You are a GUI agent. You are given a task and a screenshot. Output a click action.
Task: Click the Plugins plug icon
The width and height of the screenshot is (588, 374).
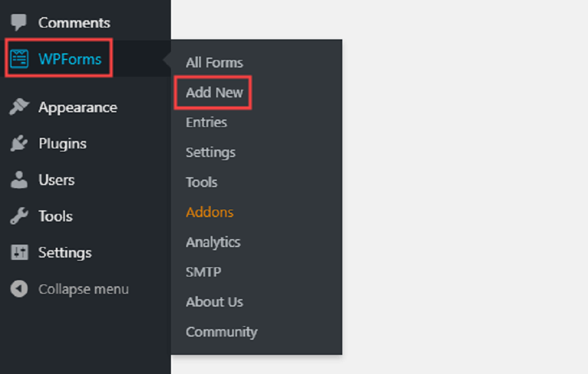19,143
